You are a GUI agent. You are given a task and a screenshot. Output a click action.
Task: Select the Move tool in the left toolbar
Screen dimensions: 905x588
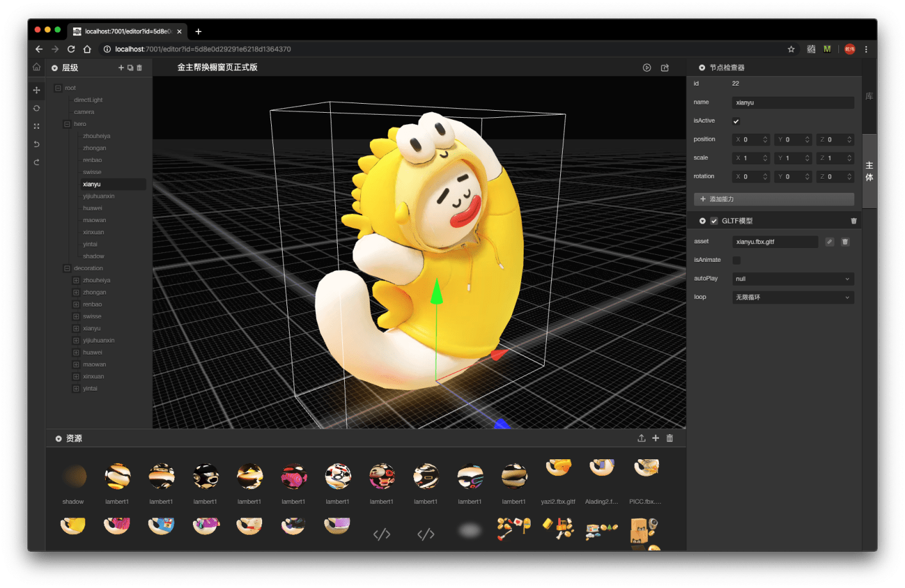(37, 90)
